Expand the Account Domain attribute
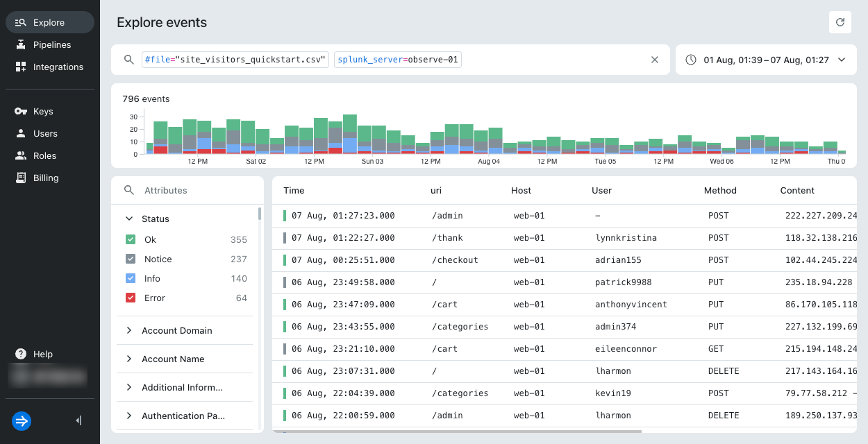 [129, 331]
